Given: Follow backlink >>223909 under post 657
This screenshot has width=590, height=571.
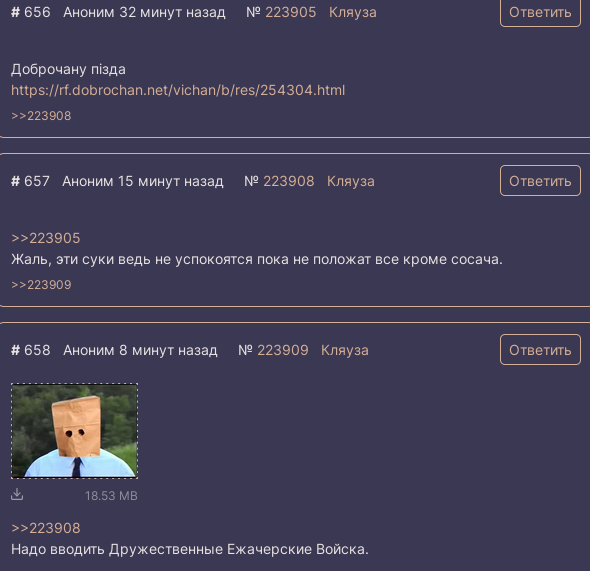Looking at the screenshot, I should click(x=41, y=285).
